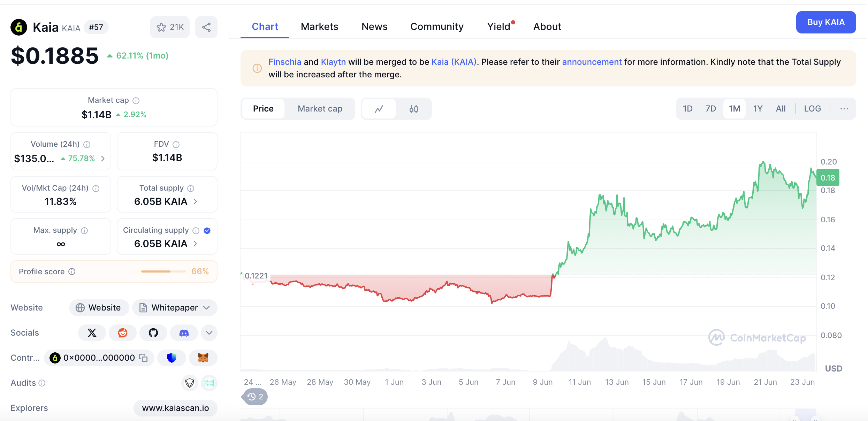This screenshot has width=868, height=421.
Task: Switch chart data to Market cap
Action: coord(320,109)
